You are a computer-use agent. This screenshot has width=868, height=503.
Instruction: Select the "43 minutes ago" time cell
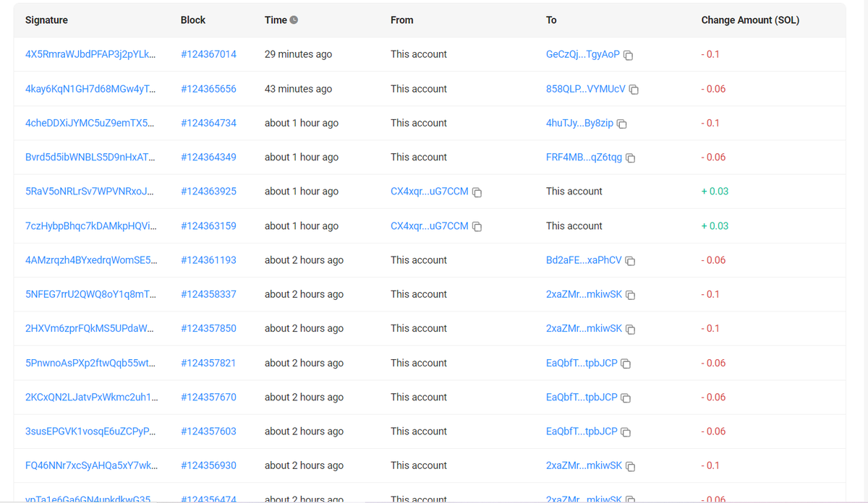[299, 89]
